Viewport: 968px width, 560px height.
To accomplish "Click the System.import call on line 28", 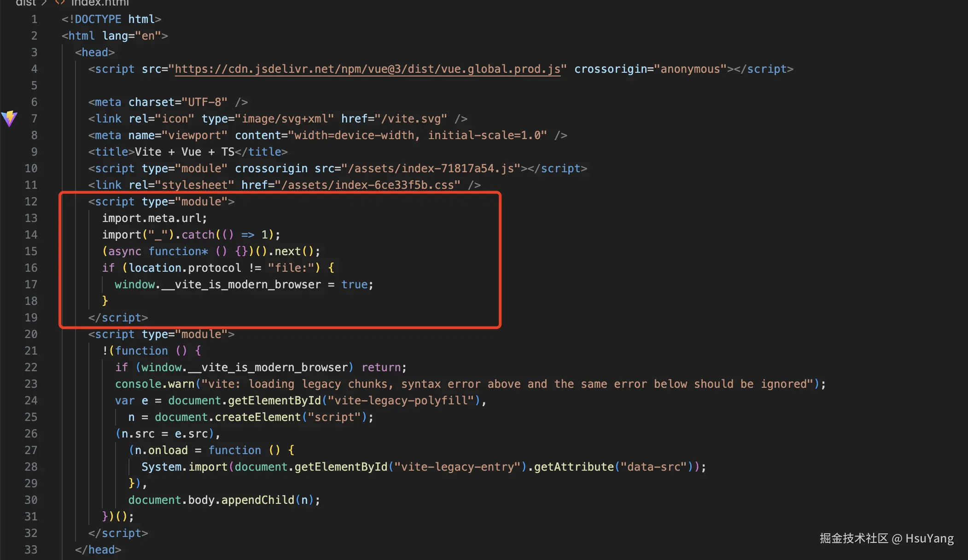I will click(x=184, y=467).
